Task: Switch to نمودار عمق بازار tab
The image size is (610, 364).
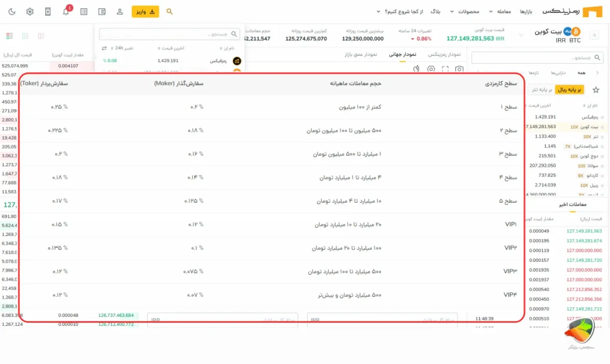Action: (361, 54)
